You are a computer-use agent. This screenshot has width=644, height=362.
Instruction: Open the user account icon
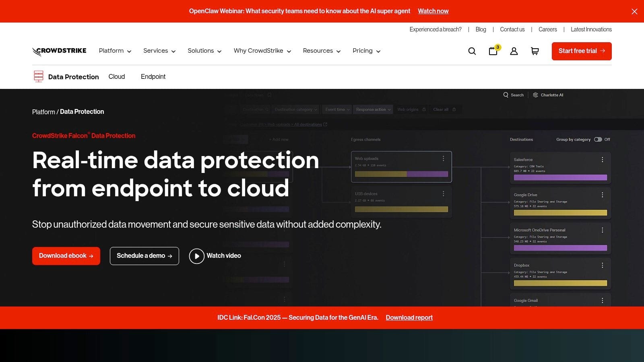(514, 51)
